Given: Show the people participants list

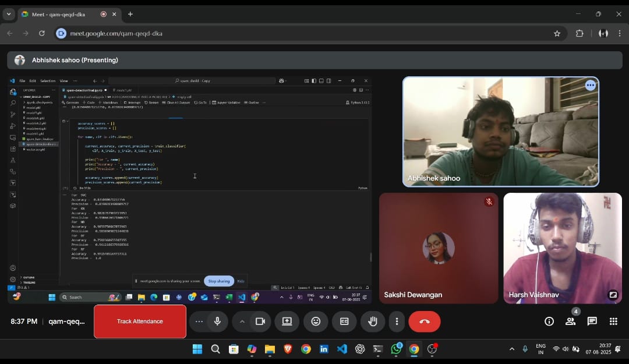Looking at the screenshot, I should (570, 321).
